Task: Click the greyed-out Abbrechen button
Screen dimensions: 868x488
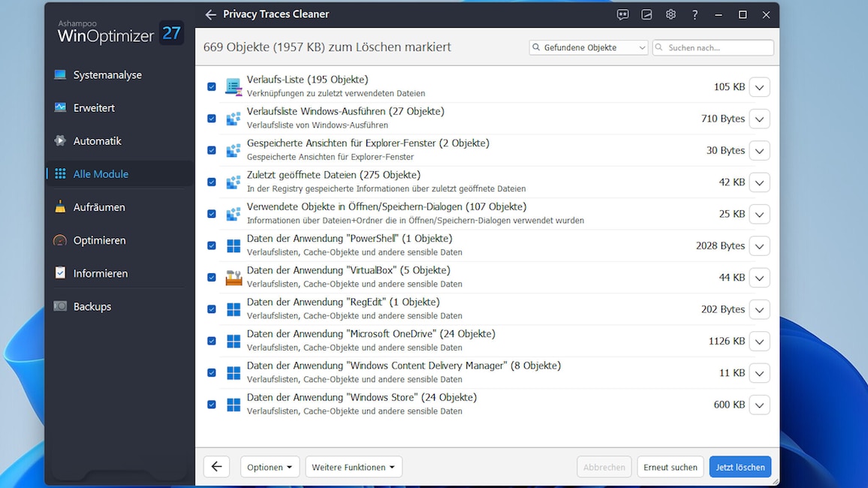Action: pos(604,467)
